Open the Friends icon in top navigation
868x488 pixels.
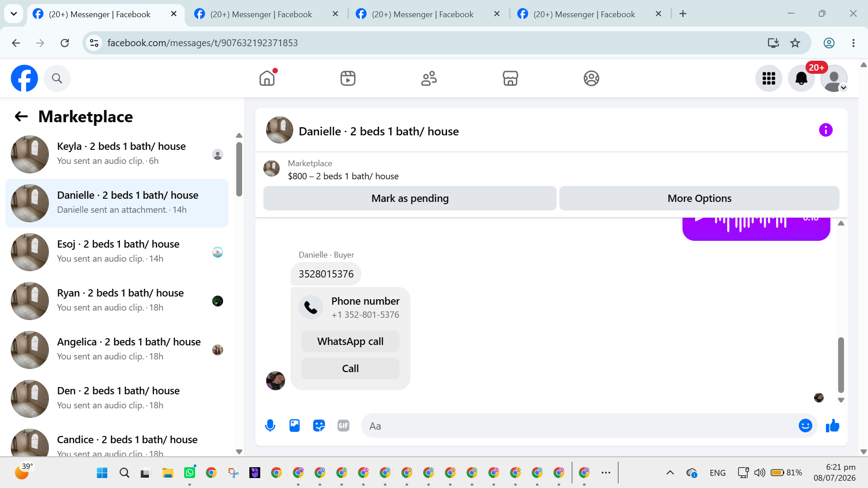[x=429, y=78]
